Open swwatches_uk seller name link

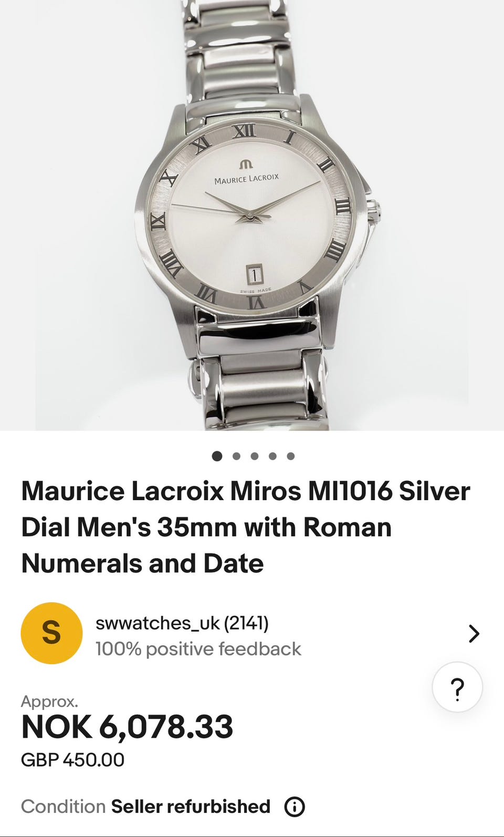[182, 623]
